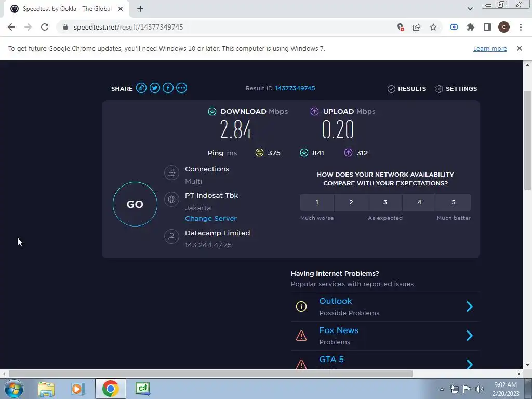Click the Outlook info status icon
The width and height of the screenshot is (532, 399).
(301, 307)
